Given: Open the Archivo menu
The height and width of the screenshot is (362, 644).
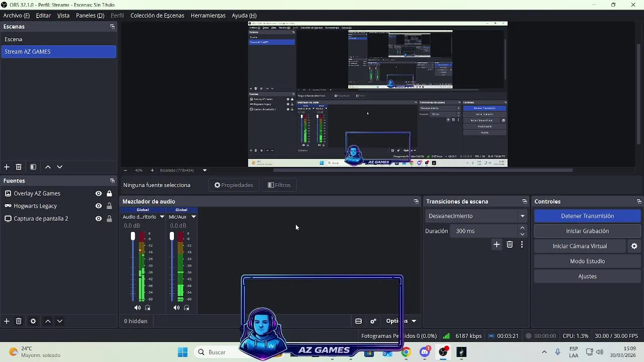Looking at the screenshot, I should (16, 16).
